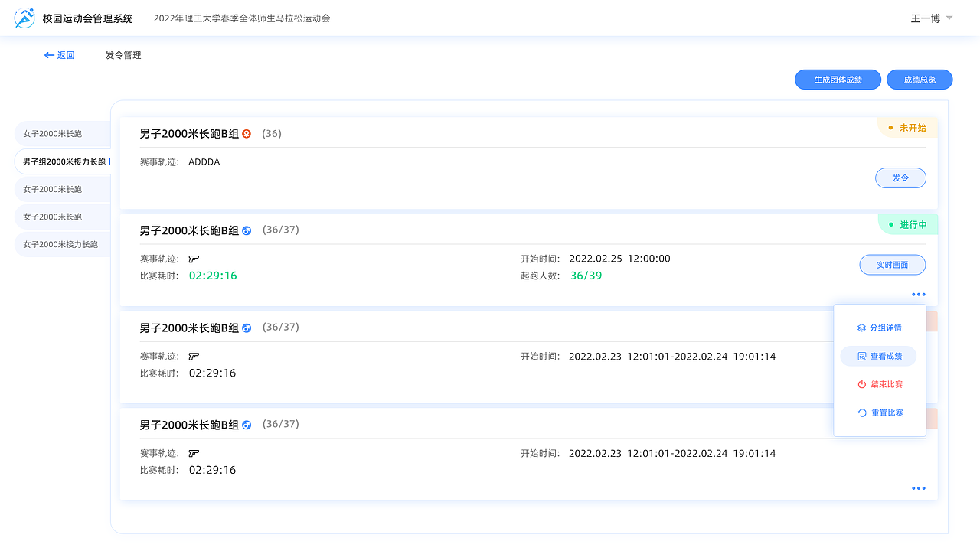Click the back arrow next to 返回
This screenshot has height=551, width=980.
pyautogui.click(x=48, y=54)
